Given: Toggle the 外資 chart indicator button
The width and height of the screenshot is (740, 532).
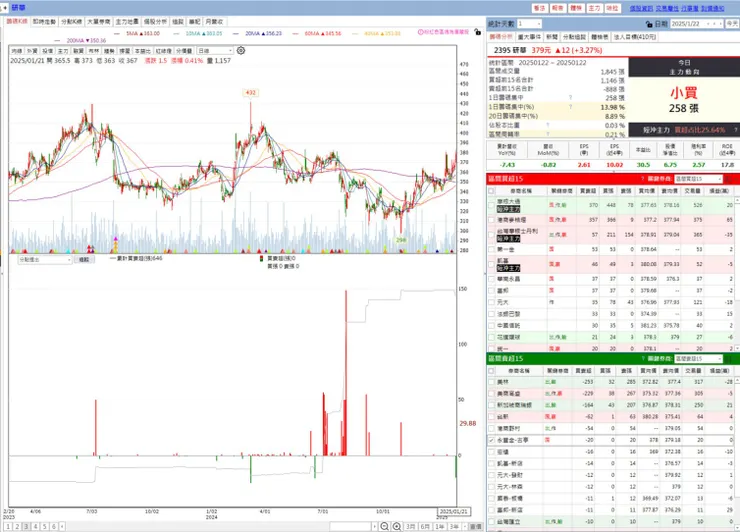Looking at the screenshot, I should (x=32, y=51).
